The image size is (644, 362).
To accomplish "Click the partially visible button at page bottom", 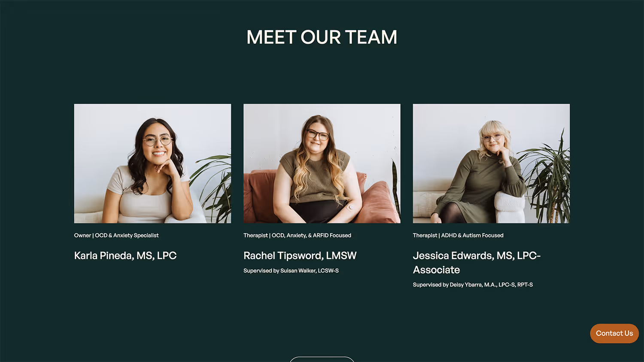I will coord(322,359).
